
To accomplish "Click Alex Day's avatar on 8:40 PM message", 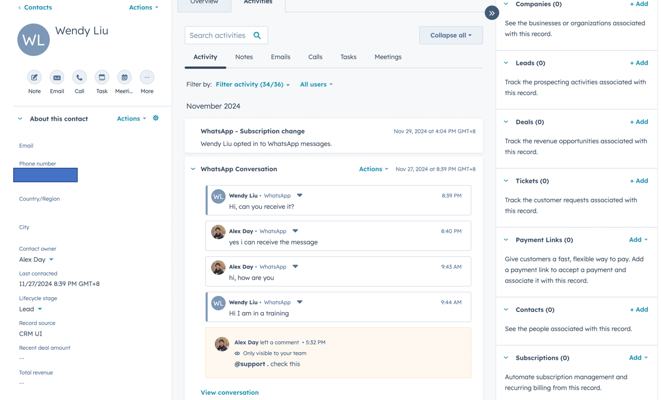I will tap(218, 231).
